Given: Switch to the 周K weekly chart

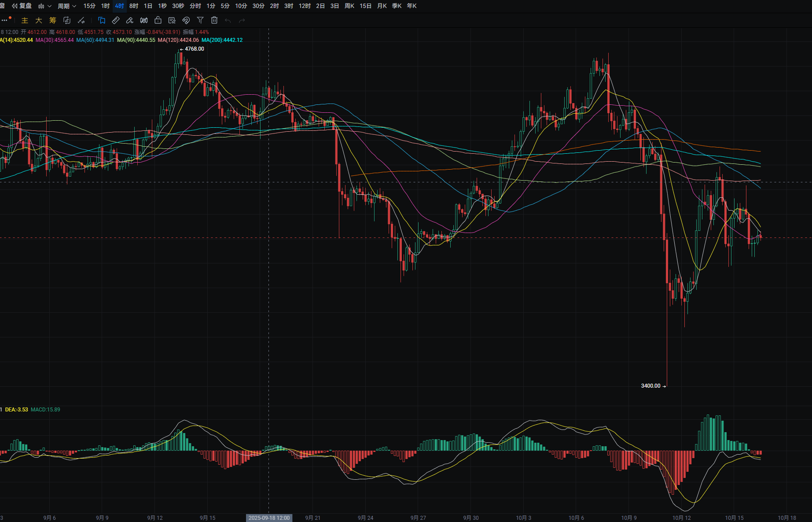Looking at the screenshot, I should pyautogui.click(x=349, y=6).
